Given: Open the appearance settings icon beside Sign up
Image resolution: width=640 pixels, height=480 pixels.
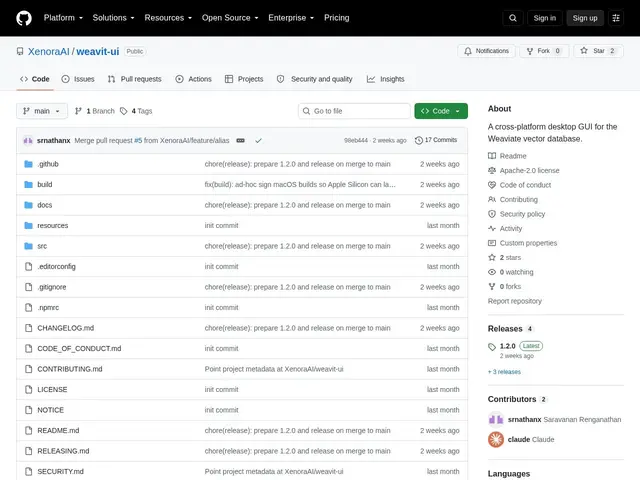Looking at the screenshot, I should point(616,18).
